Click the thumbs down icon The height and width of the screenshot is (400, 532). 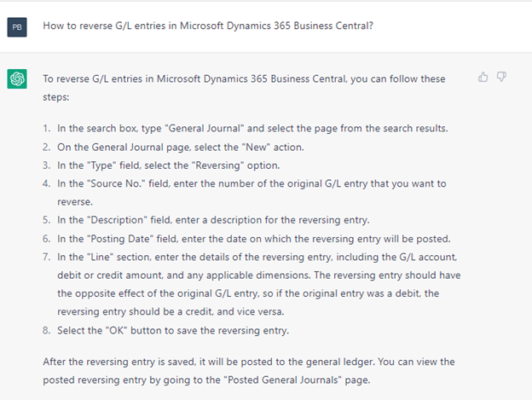click(x=501, y=77)
